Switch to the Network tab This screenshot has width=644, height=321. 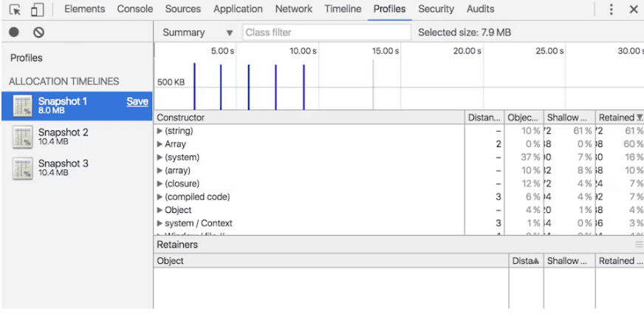[293, 9]
